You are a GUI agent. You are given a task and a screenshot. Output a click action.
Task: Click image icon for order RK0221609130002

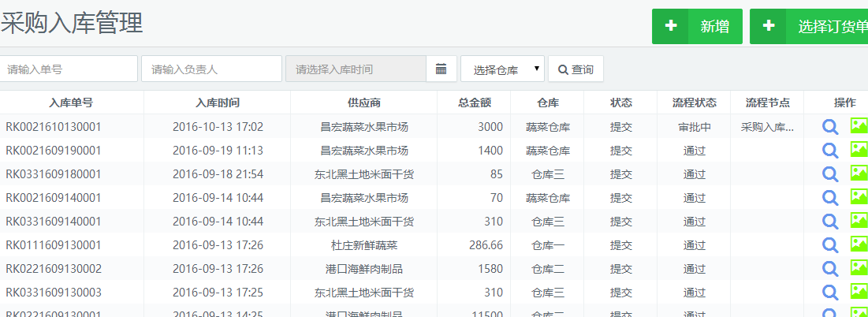click(x=859, y=268)
